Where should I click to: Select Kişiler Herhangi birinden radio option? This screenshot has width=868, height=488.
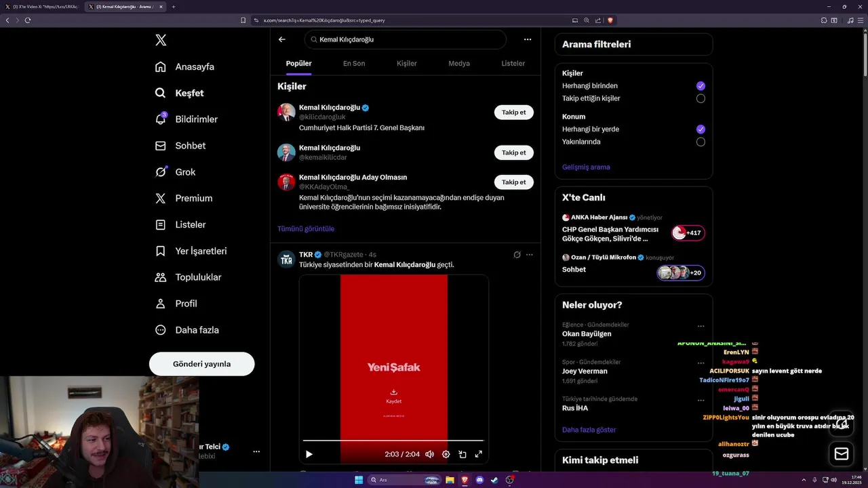tap(701, 86)
